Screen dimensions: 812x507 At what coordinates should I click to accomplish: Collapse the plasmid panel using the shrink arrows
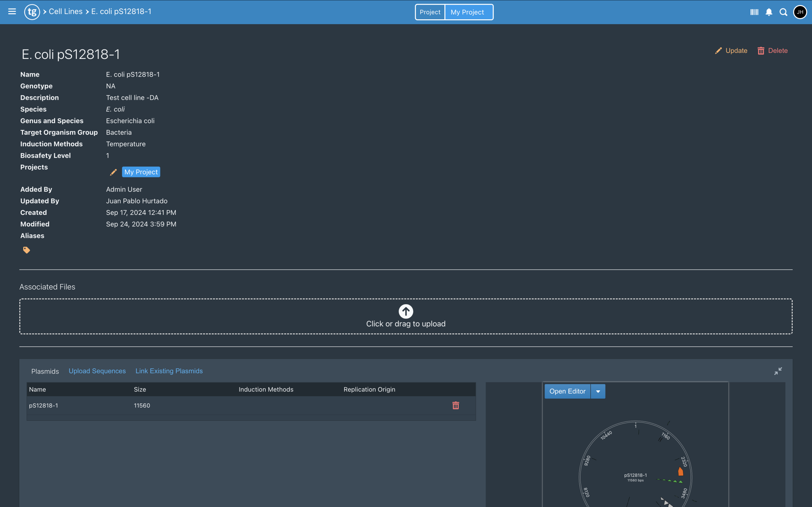point(778,371)
